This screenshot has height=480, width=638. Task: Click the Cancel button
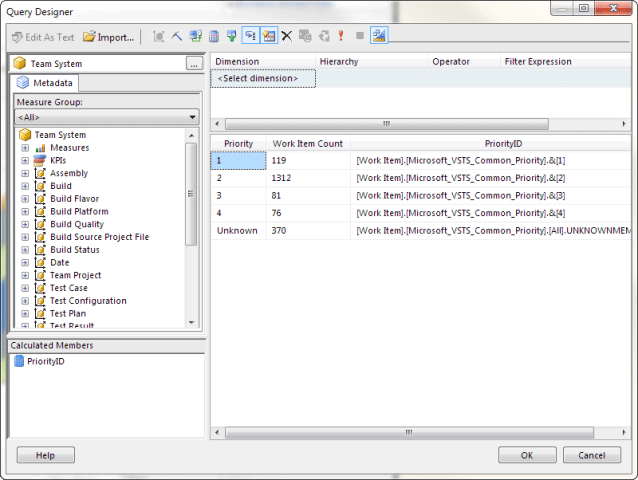592,455
